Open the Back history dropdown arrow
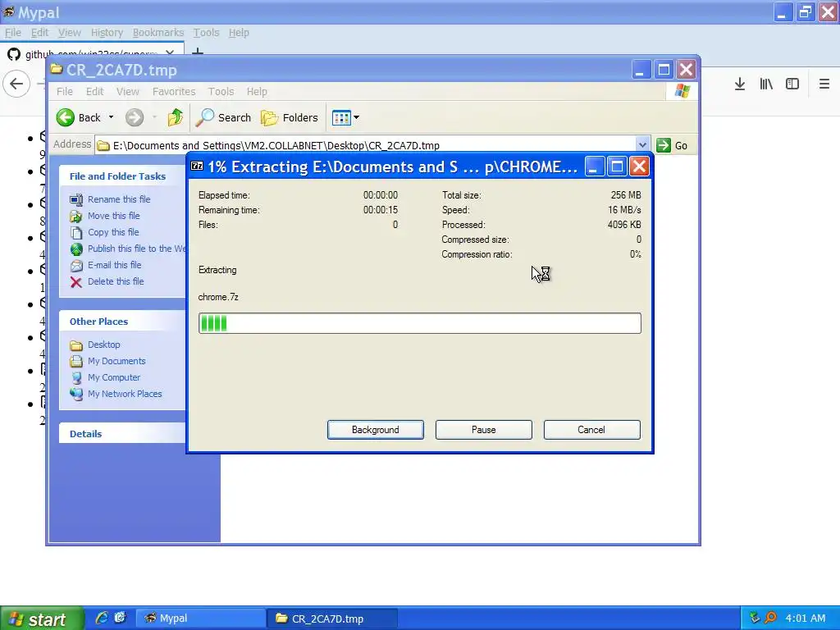The image size is (840, 630). point(111,117)
